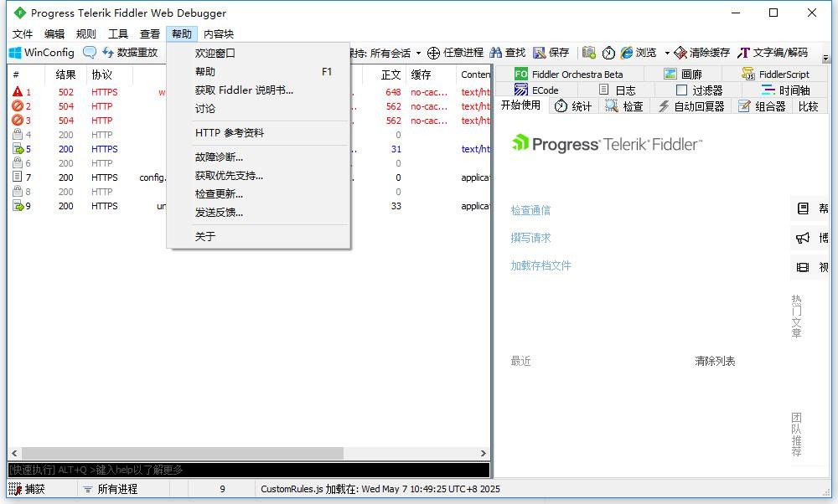The width and height of the screenshot is (838, 504).
Task: Choose 帮助 F1 menu entry
Action: [x=259, y=71]
